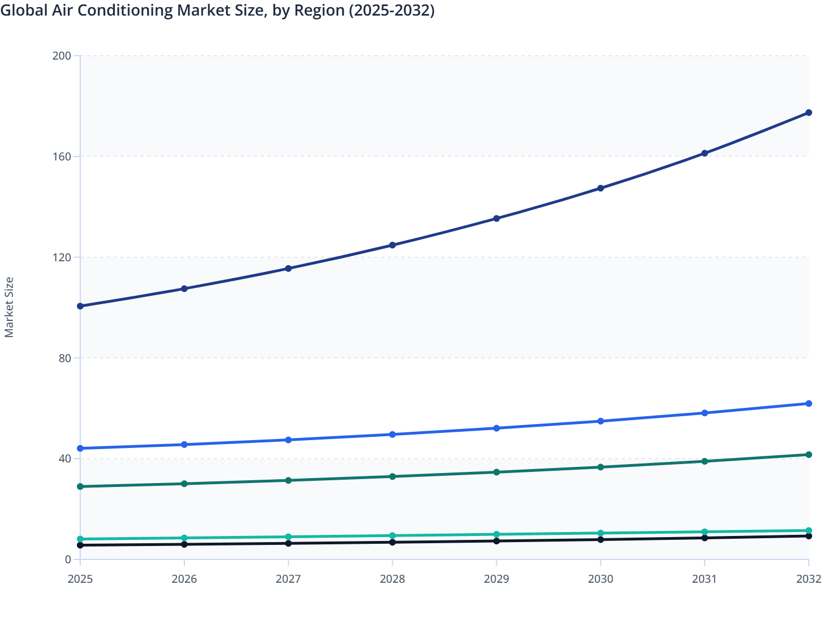Select the black line's 2027 data point
The height and width of the screenshot is (624, 840).
pyautogui.click(x=289, y=543)
